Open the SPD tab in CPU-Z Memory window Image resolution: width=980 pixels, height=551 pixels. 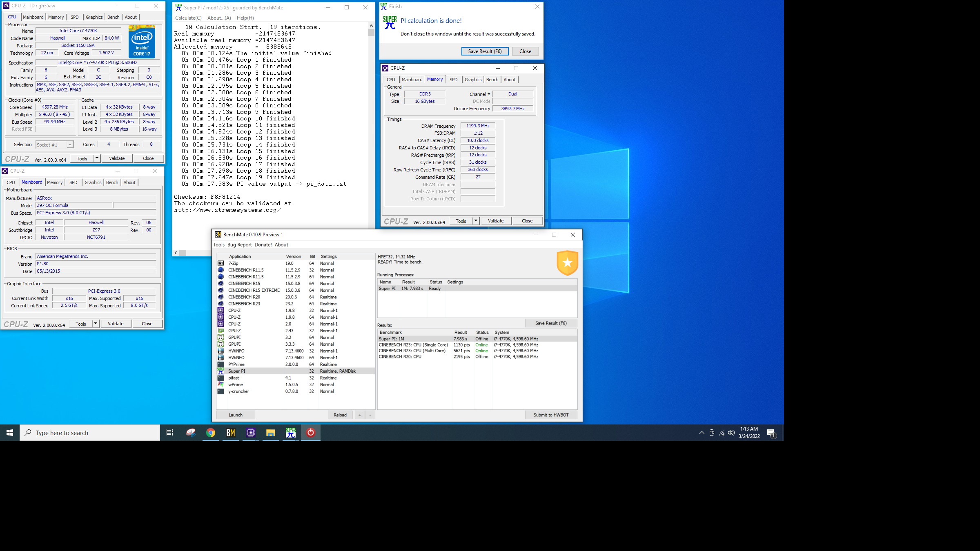pos(454,80)
